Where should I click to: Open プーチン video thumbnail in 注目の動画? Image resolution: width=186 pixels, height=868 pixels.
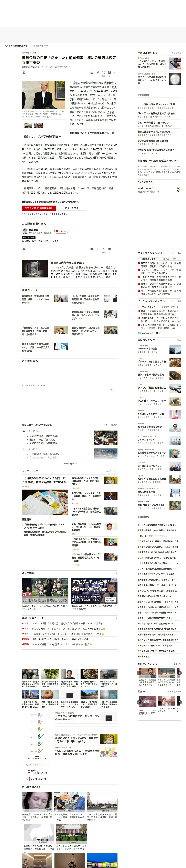pos(94,591)
